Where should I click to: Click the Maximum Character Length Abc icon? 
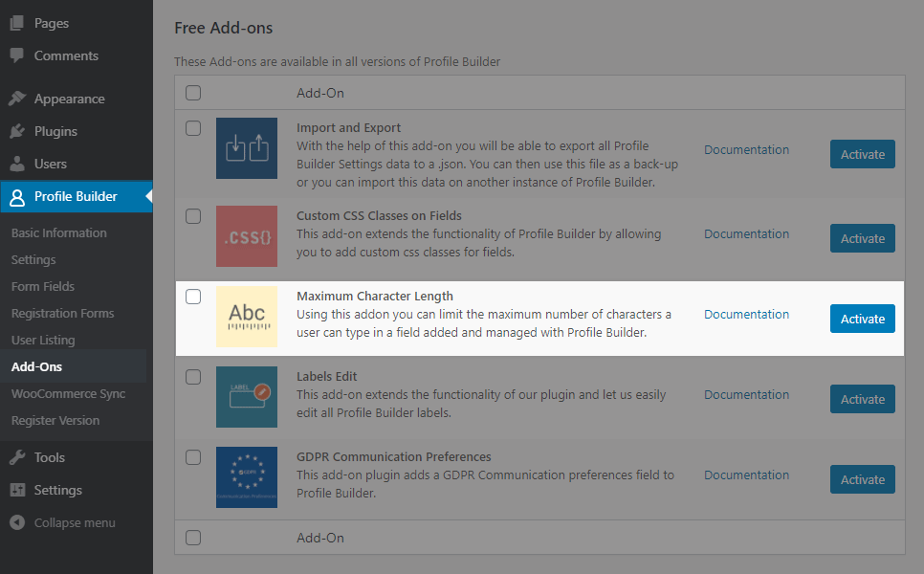[246, 317]
